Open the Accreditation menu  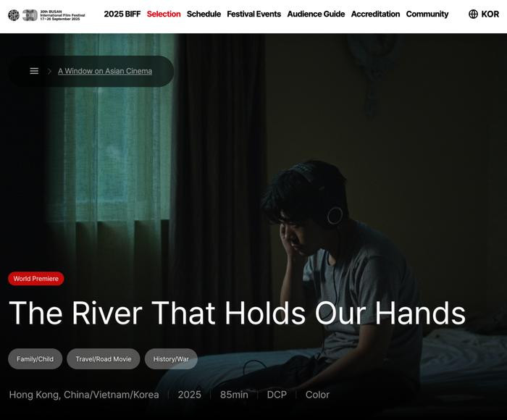coord(375,14)
